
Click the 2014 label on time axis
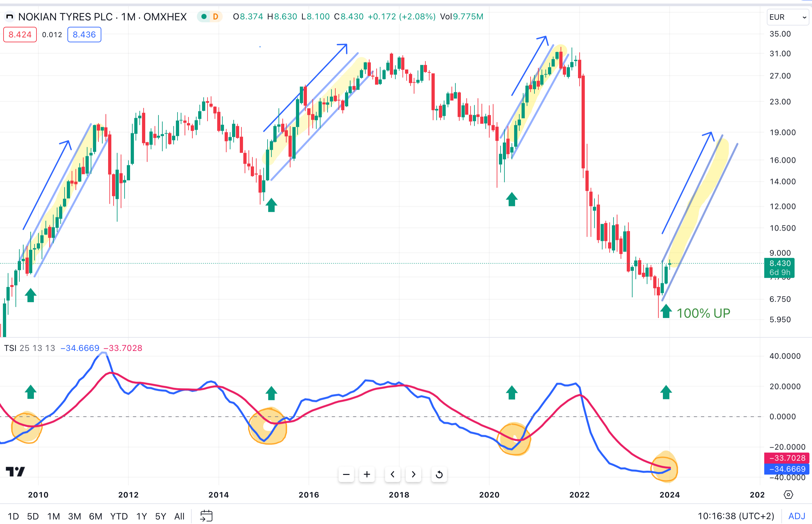click(218, 495)
